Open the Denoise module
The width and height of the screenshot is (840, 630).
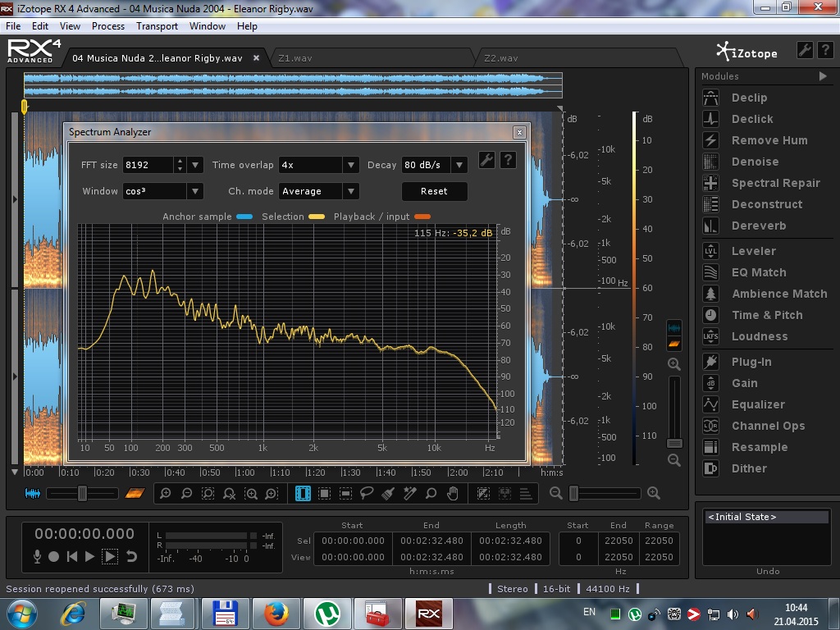(x=755, y=162)
